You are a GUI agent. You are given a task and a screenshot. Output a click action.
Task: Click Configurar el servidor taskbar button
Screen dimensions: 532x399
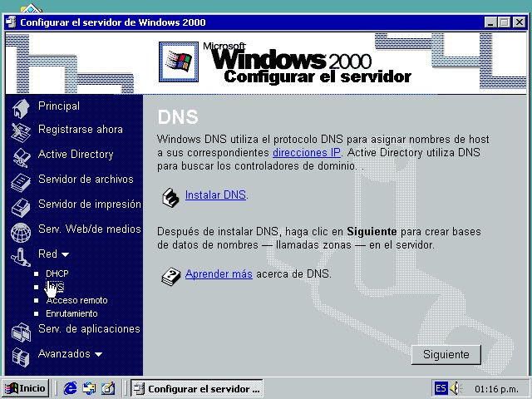(x=197, y=388)
